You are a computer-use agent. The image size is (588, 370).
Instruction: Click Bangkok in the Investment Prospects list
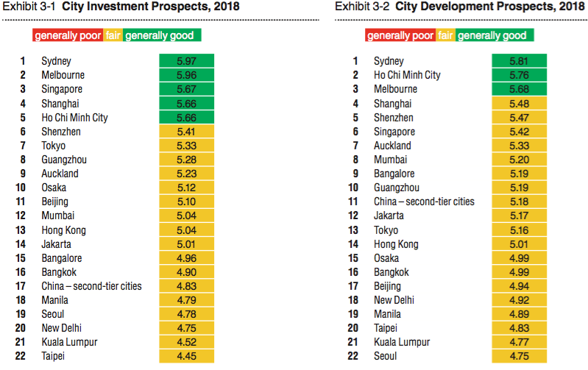59,272
